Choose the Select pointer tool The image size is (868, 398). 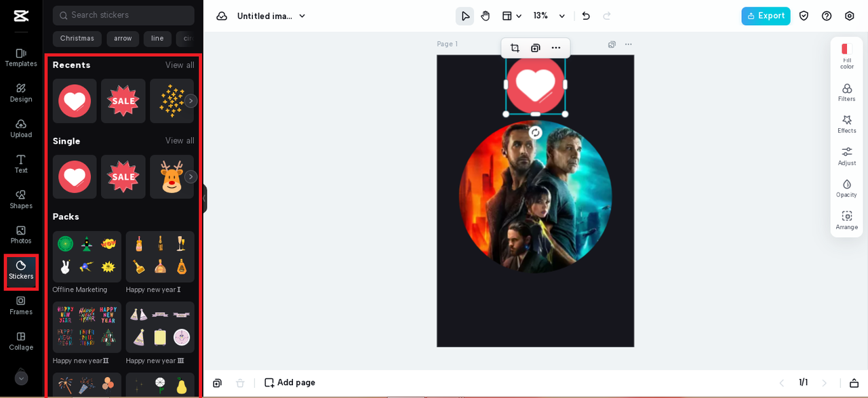(465, 16)
